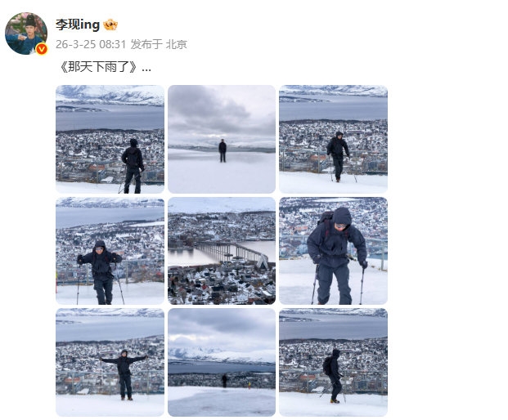Click the snowy mountains in the first photo
The height and width of the screenshot is (420, 508).
[110, 95]
